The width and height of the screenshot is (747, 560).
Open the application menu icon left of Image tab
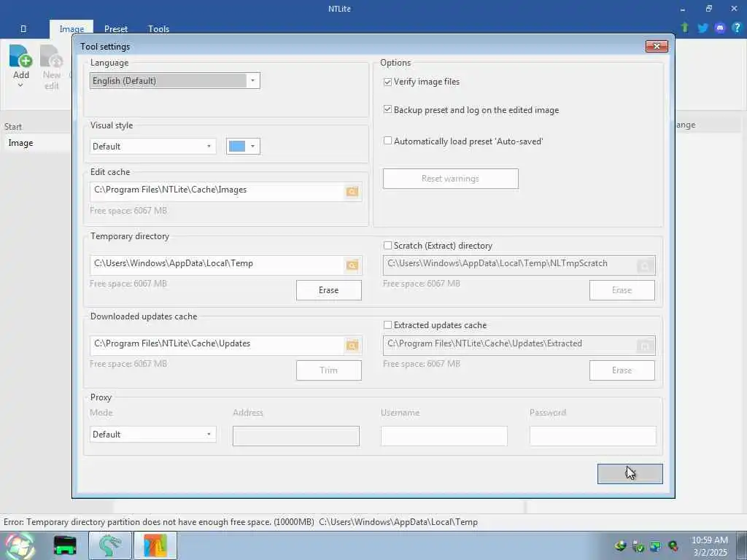[x=23, y=29]
